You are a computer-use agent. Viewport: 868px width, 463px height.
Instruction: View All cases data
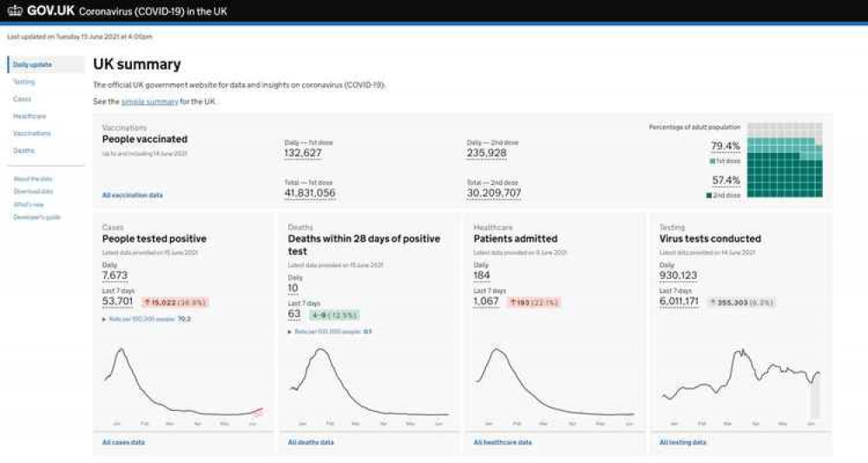[x=123, y=442]
